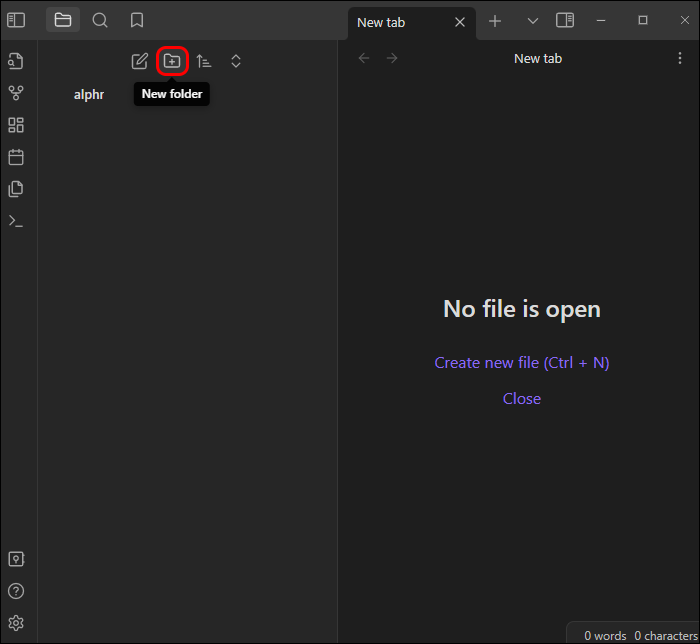This screenshot has height=644, width=700.
Task: Toggle the right sidebar icon
Action: [565, 20]
